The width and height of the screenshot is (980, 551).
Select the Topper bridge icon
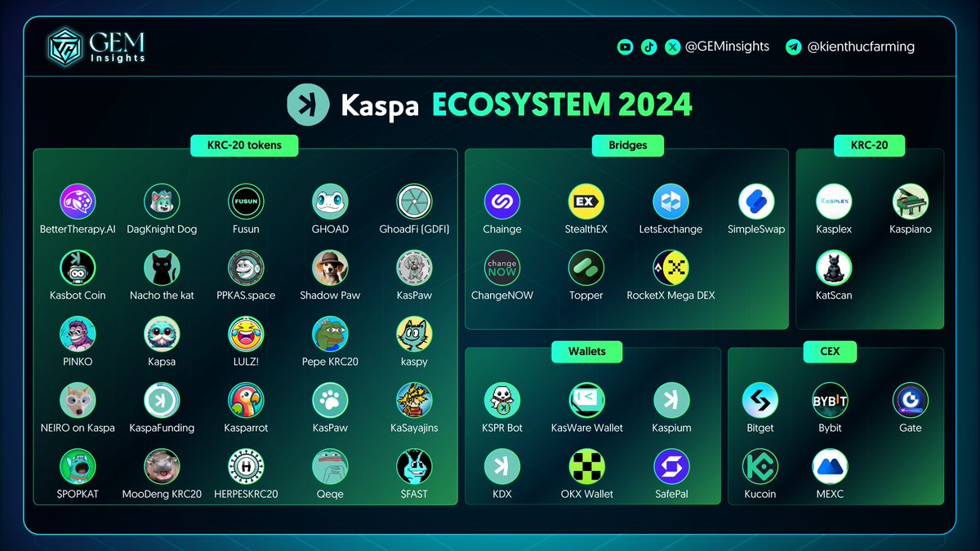(586, 268)
